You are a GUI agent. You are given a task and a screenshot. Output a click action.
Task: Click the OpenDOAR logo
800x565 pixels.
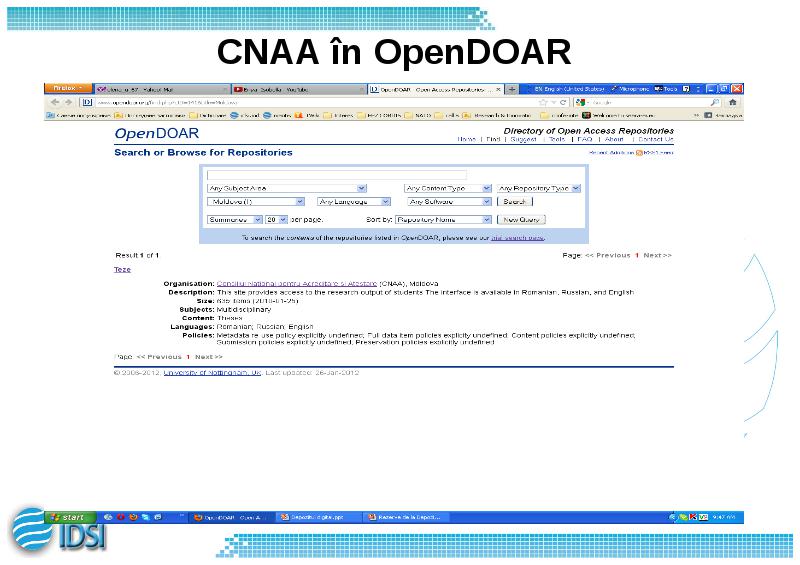pyautogui.click(x=157, y=134)
